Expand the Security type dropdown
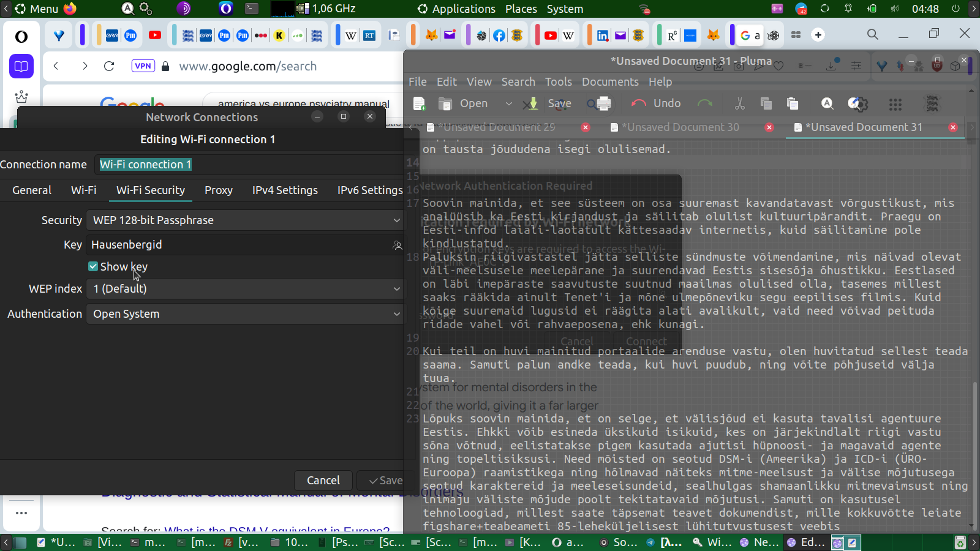Screen dimensions: 980x551 244,220
